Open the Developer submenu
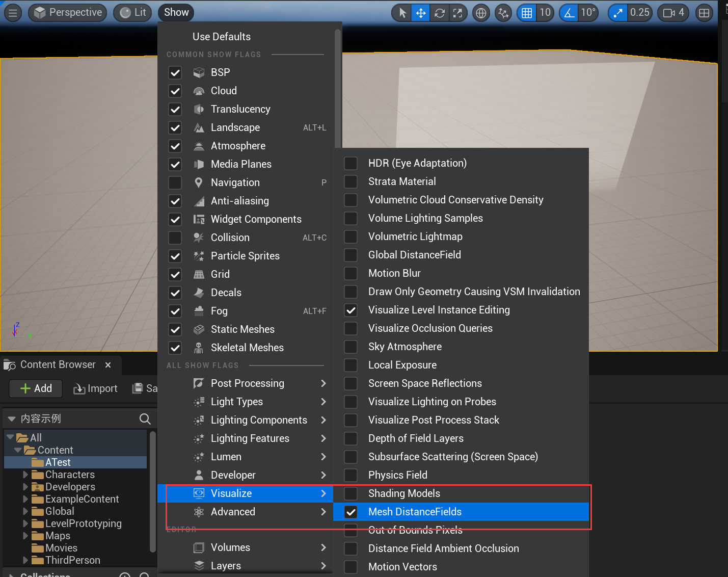Viewport: 728px width, 577px height. 246,475
